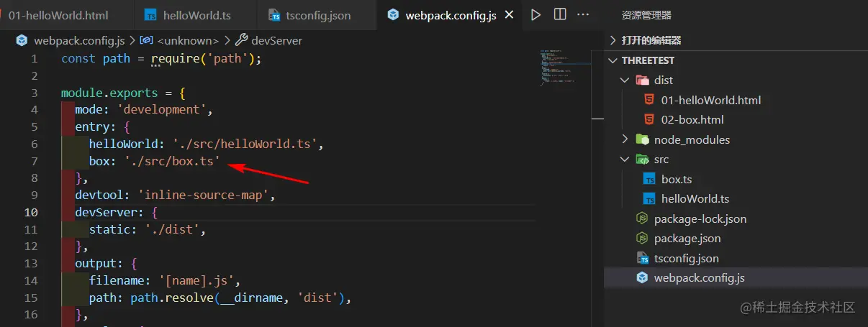Click the split editor icon
Viewport: 868px width, 327px height.
(560, 15)
